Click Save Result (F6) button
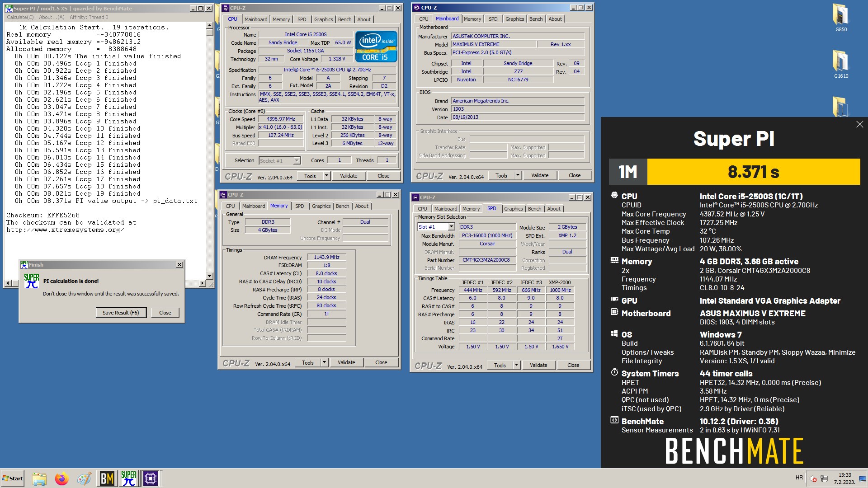The width and height of the screenshot is (868, 488). pos(121,313)
